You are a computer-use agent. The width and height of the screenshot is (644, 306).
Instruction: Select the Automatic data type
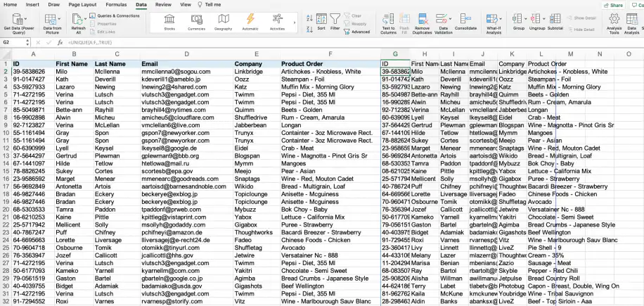click(250, 23)
